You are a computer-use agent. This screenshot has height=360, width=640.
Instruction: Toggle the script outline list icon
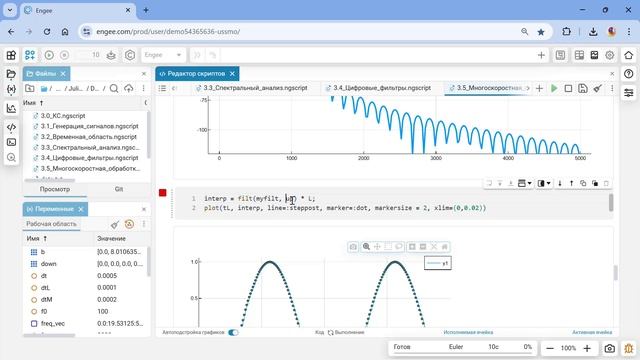[162, 88]
